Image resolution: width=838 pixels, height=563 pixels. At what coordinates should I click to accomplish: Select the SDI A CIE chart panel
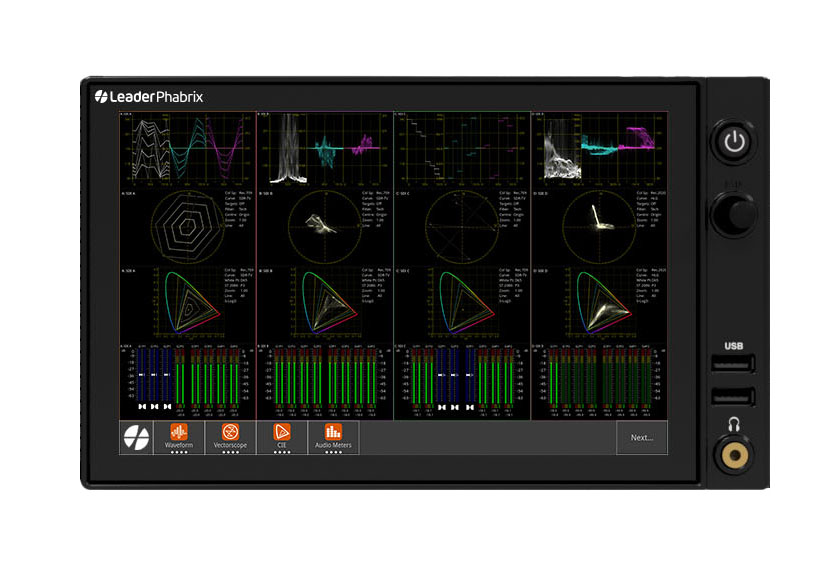tap(188, 304)
